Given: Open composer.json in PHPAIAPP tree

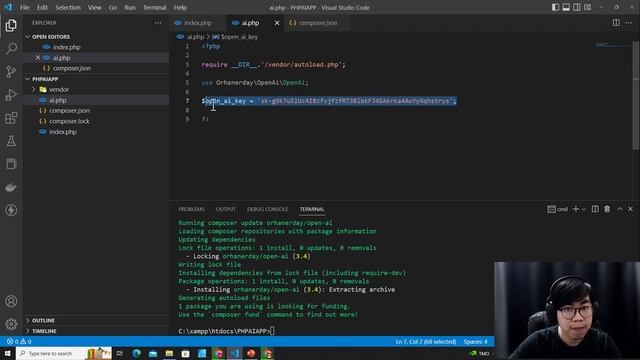Looking at the screenshot, I should [69, 111].
